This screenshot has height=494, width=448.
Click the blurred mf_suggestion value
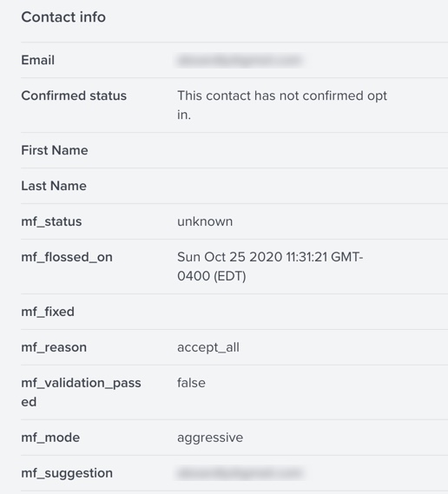240,473
